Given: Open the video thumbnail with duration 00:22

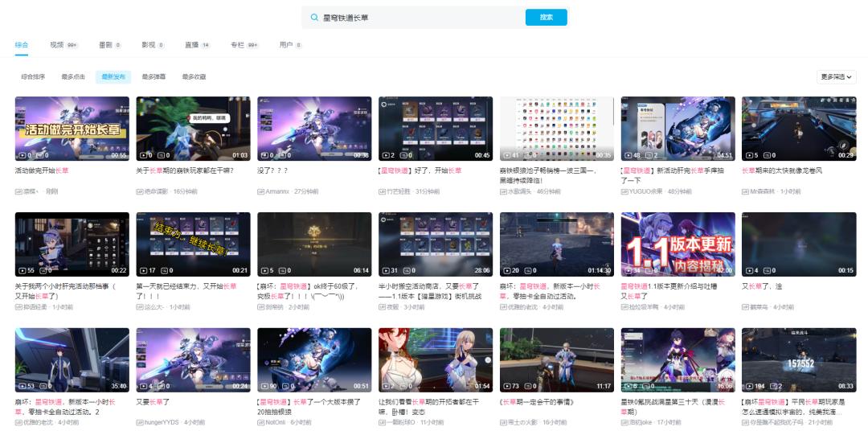Looking at the screenshot, I should coord(72,244).
